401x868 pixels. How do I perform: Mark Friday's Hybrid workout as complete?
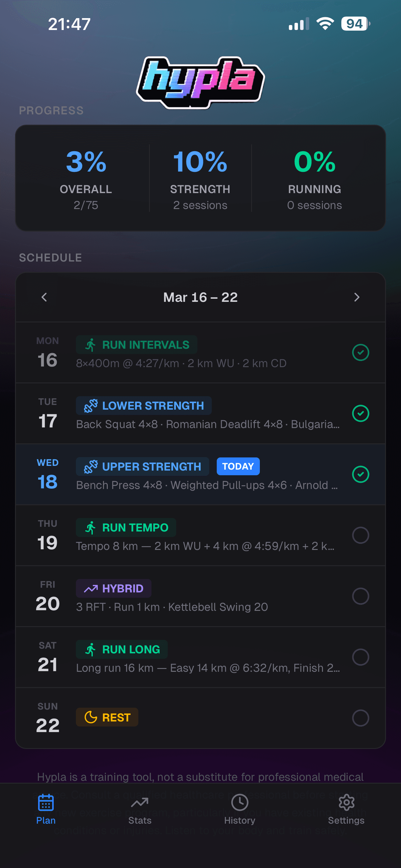pyautogui.click(x=361, y=596)
